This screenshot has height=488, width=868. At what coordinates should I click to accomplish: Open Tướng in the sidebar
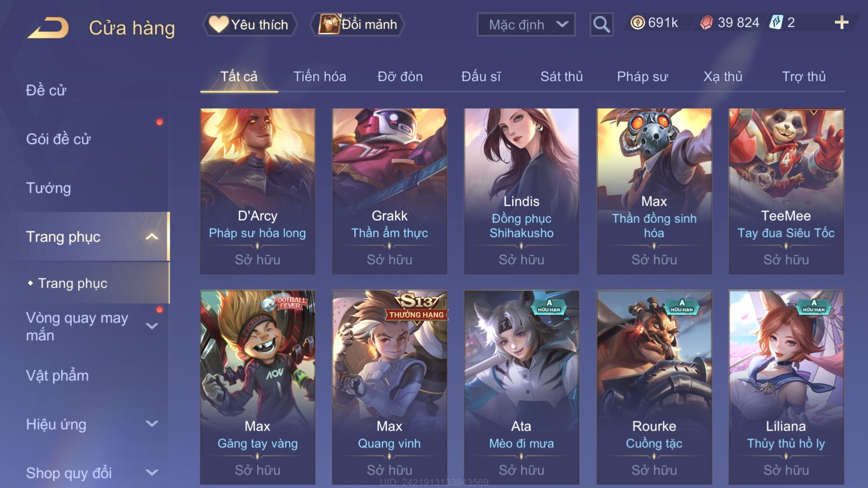pos(48,188)
